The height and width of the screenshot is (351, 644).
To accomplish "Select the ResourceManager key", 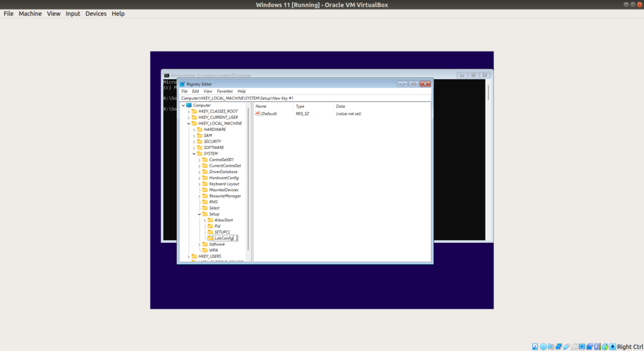I will [225, 196].
